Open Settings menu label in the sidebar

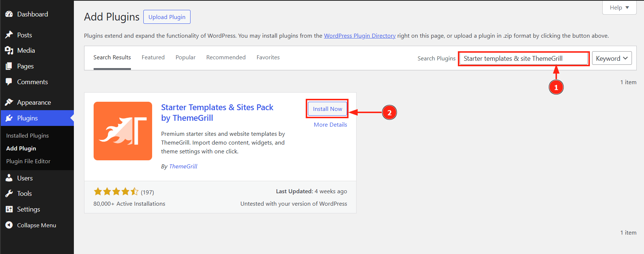point(29,209)
